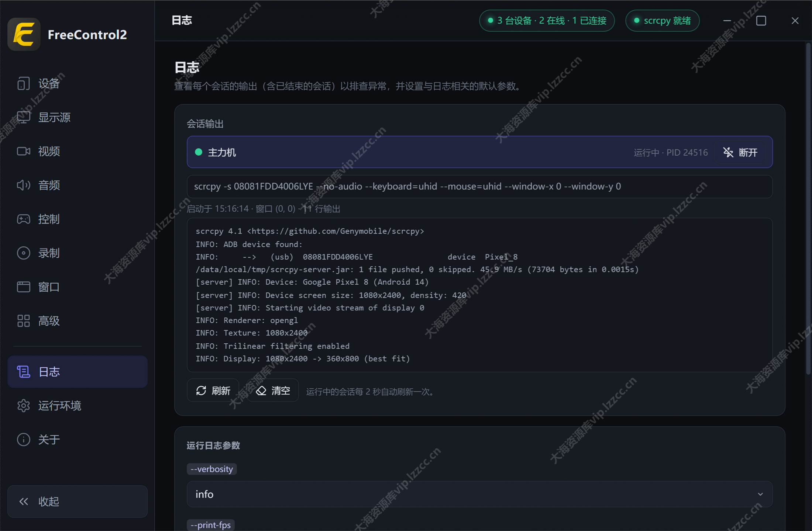This screenshot has height=531, width=812.
Task: Click the 'Device: Google Pixel 8' log line
Action: [312, 282]
